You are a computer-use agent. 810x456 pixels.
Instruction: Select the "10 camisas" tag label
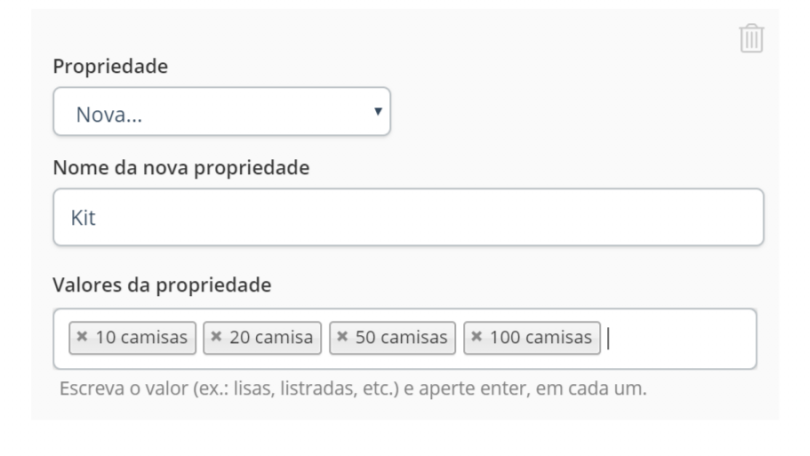[141, 337]
